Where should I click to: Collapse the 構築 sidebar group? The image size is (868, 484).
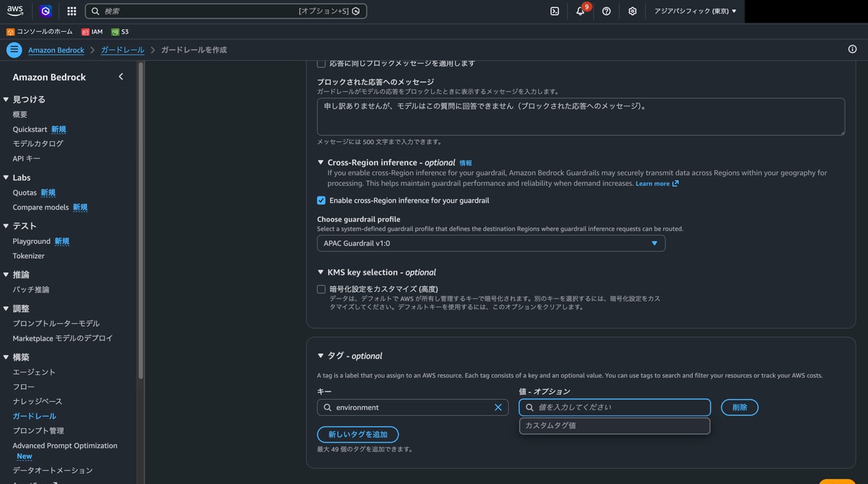[6, 357]
